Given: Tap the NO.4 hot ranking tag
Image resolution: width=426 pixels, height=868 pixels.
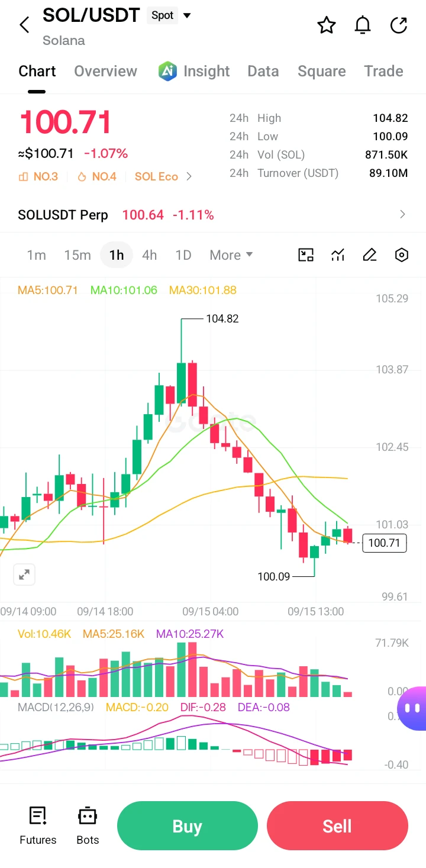Looking at the screenshot, I should tap(96, 176).
